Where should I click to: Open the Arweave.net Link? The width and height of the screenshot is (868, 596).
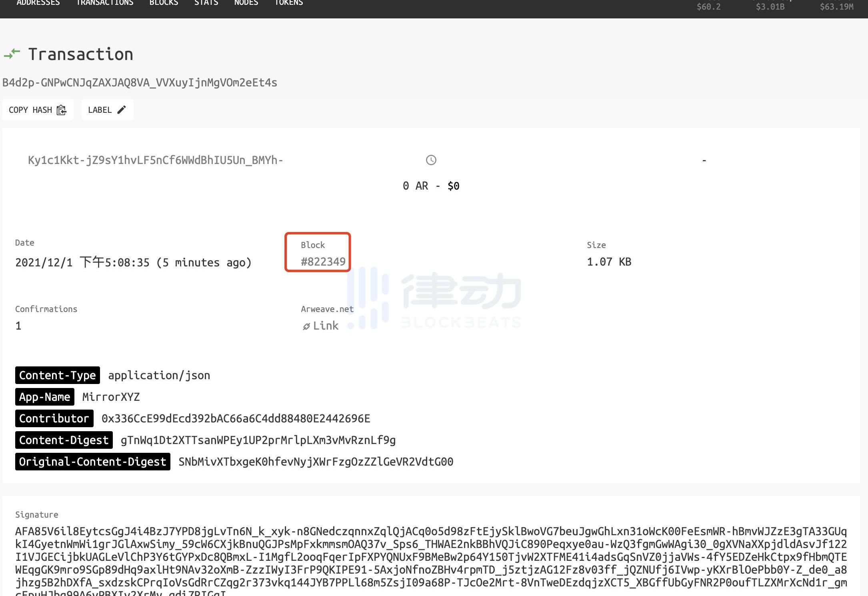[325, 326]
